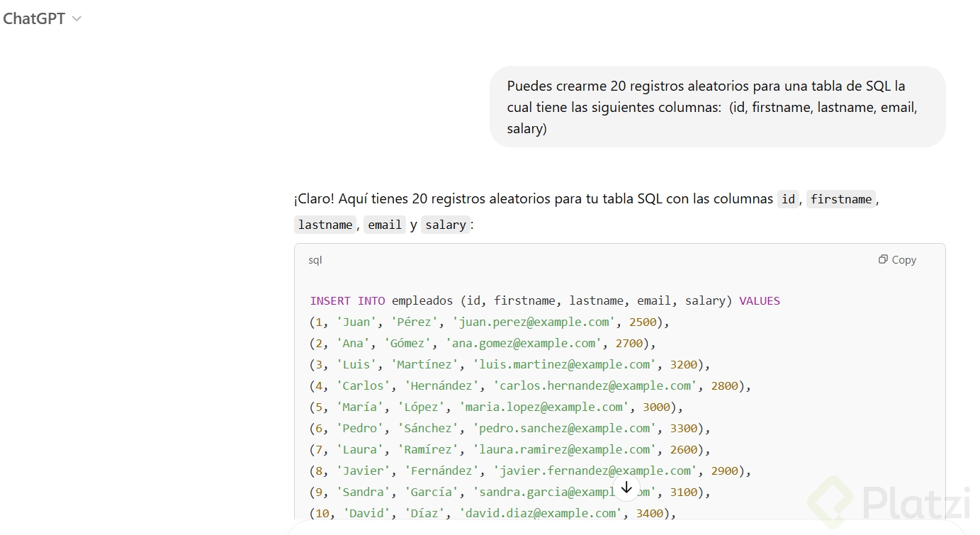Click the salary value 3200 for Luis

click(684, 364)
